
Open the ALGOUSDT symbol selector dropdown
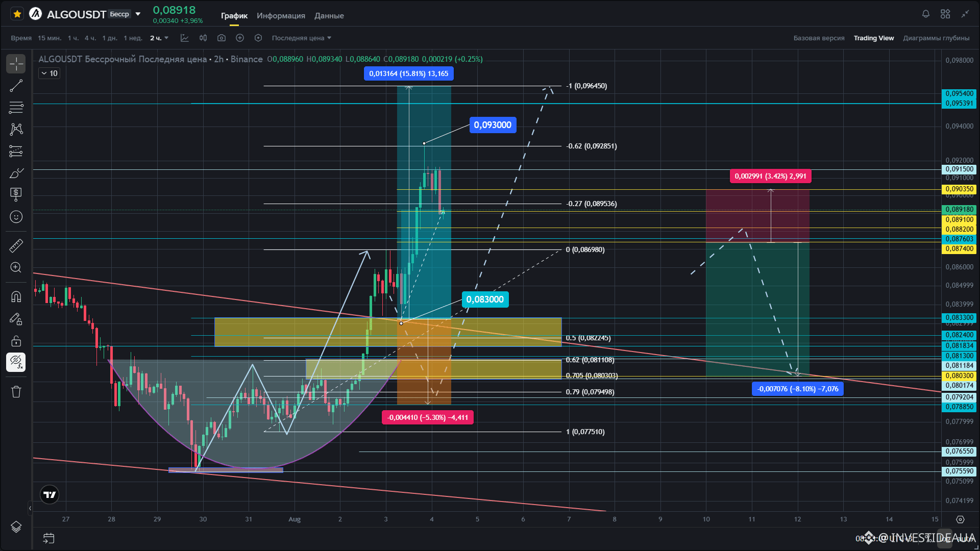[138, 14]
